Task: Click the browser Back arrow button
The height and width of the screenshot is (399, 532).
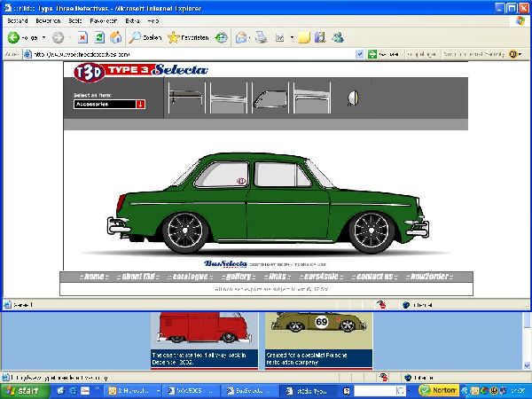Action: (13, 38)
